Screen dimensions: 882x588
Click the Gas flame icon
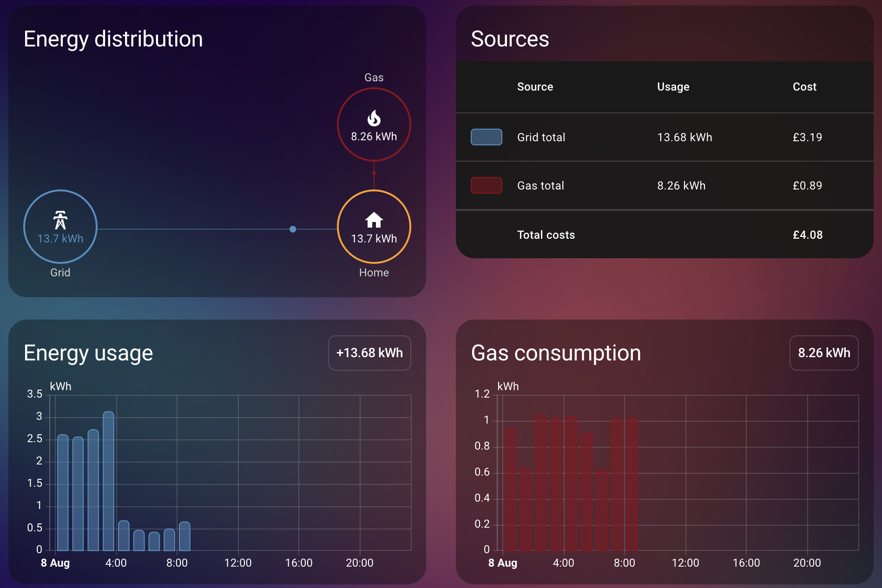(x=374, y=118)
